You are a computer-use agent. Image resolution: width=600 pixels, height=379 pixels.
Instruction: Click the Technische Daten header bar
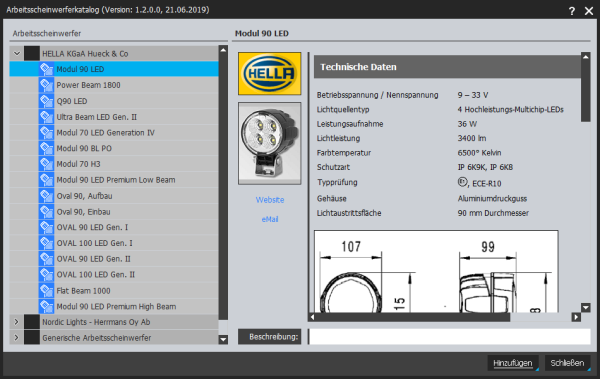tap(447, 67)
